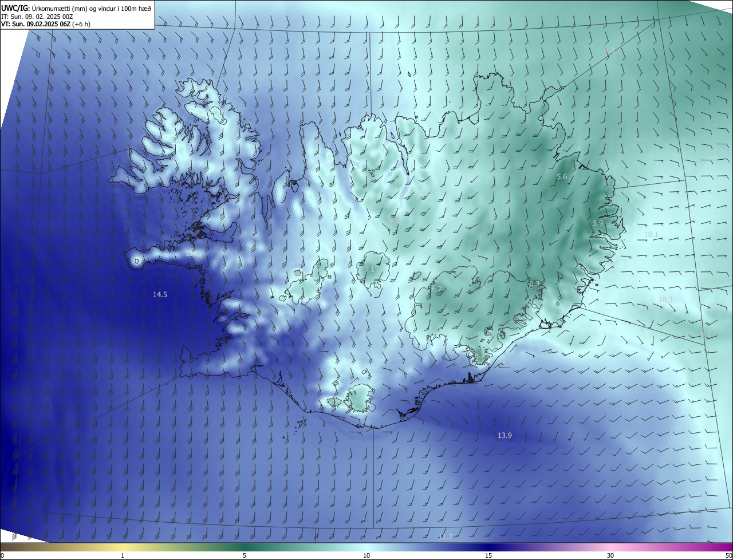Click the 10.1 value east of Iceland
This screenshot has height=560, width=733.
click(x=651, y=235)
